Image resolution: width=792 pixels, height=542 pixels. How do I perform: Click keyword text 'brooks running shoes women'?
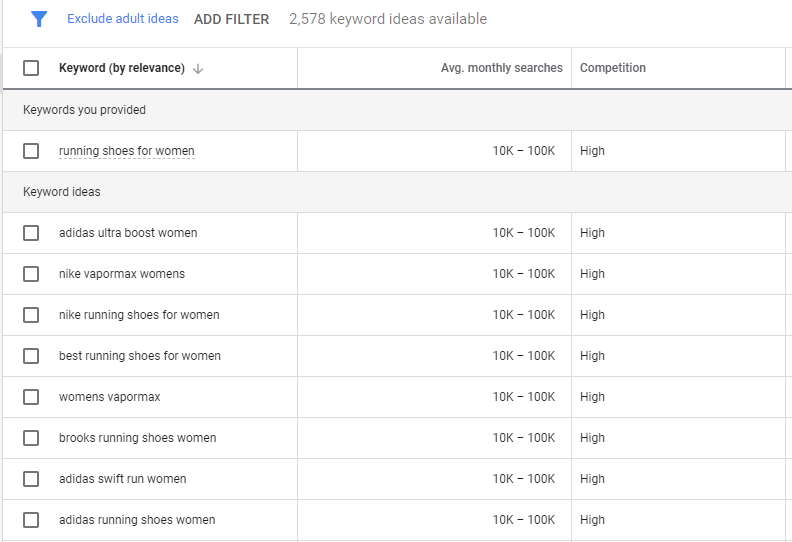click(137, 437)
